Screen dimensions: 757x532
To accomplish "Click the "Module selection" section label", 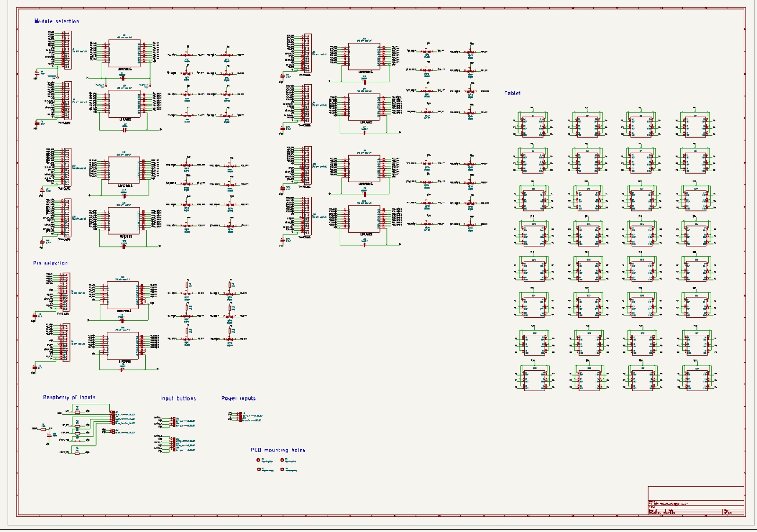I will [x=57, y=21].
